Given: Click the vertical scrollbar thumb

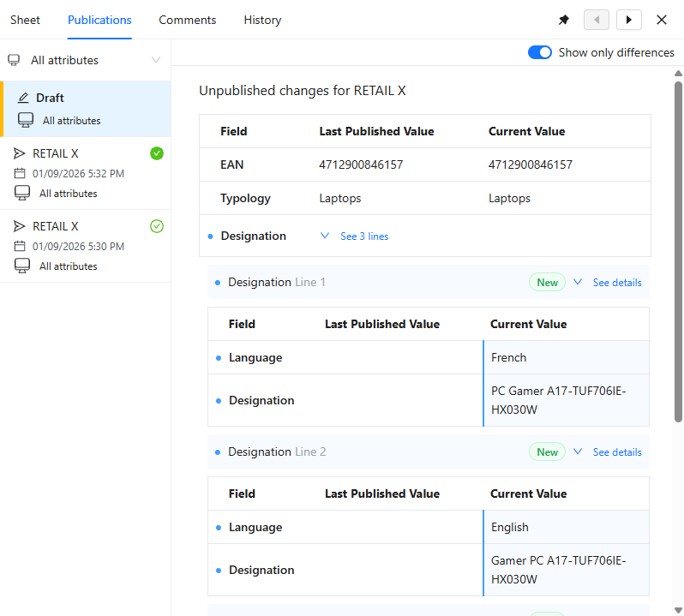Looking at the screenshot, I should 678,248.
